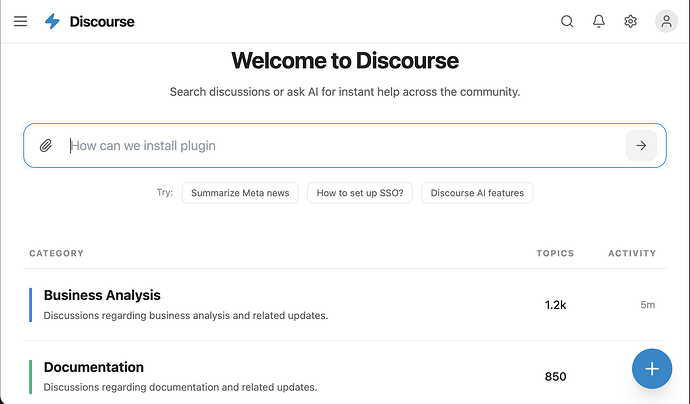
Task: Open the notifications bell
Action: tap(598, 21)
